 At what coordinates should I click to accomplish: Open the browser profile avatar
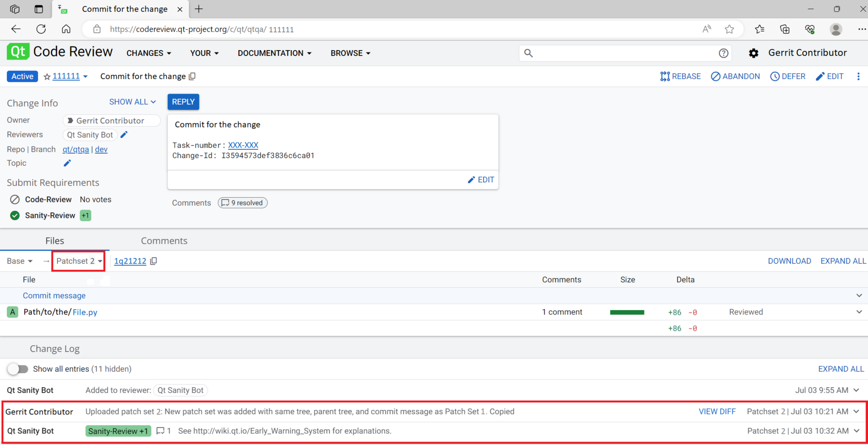point(836,29)
